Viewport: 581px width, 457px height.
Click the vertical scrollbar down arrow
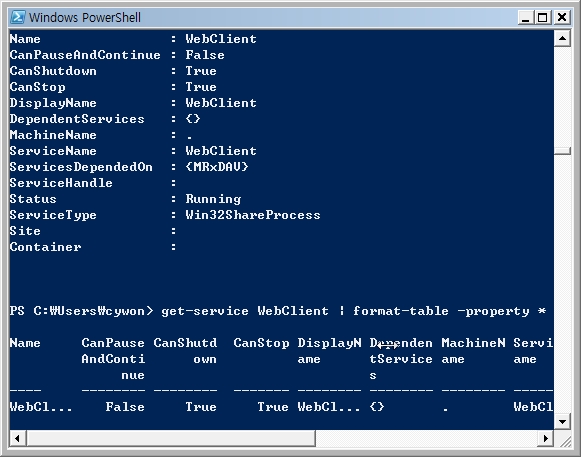click(562, 421)
